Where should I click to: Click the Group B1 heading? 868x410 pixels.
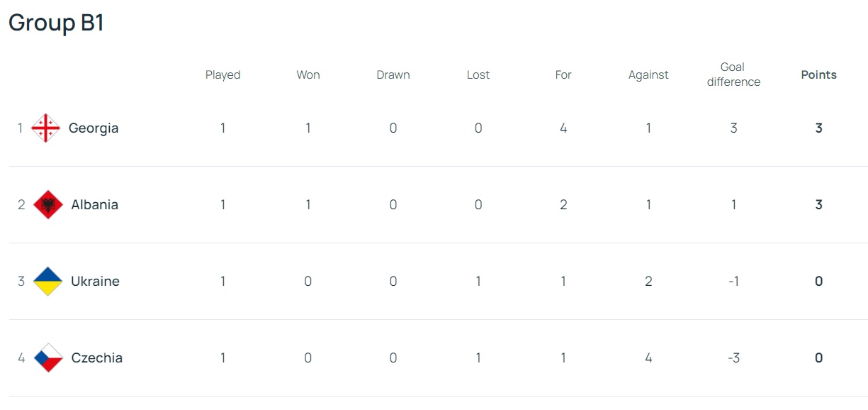[x=57, y=23]
